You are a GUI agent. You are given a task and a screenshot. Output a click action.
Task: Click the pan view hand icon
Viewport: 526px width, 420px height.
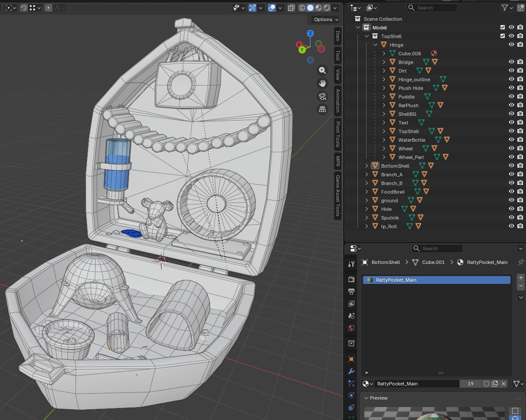(x=322, y=83)
